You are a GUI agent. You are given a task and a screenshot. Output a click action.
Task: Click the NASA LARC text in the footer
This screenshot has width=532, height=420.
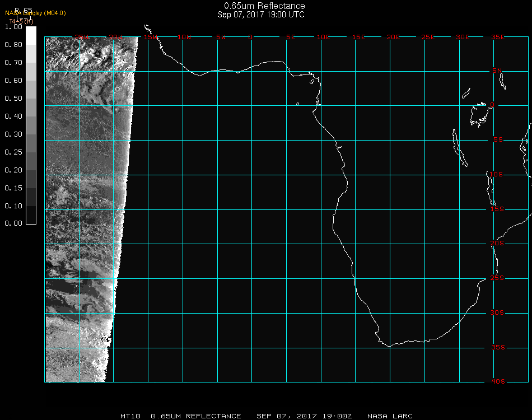[390, 416]
